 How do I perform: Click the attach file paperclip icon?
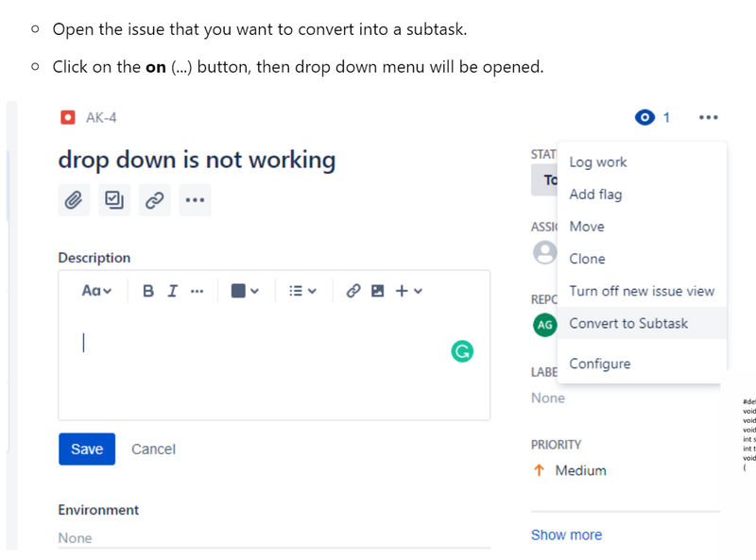[x=74, y=199]
